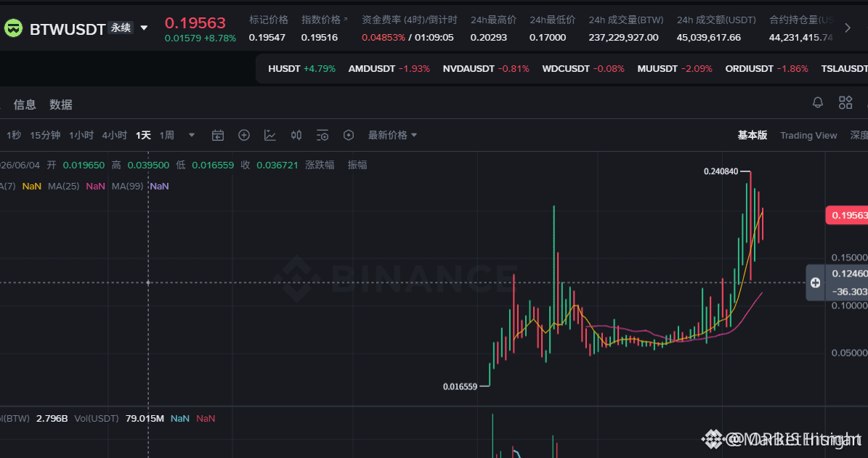Image resolution: width=868 pixels, height=458 pixels.
Task: Click the Vol(USDT) 79.015M volume label
Action: tap(120, 418)
